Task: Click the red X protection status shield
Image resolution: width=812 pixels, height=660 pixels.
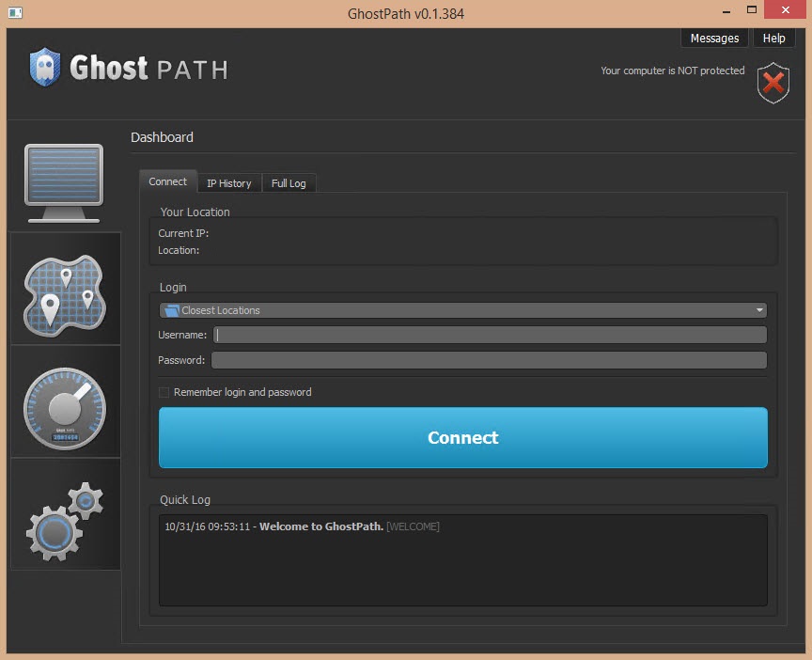Action: [773, 83]
